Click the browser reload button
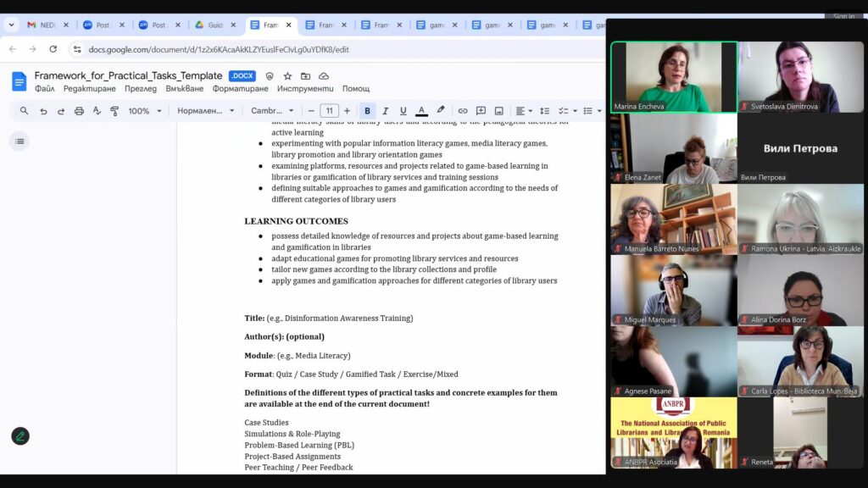Screen dimensions: 868x488 point(53,49)
